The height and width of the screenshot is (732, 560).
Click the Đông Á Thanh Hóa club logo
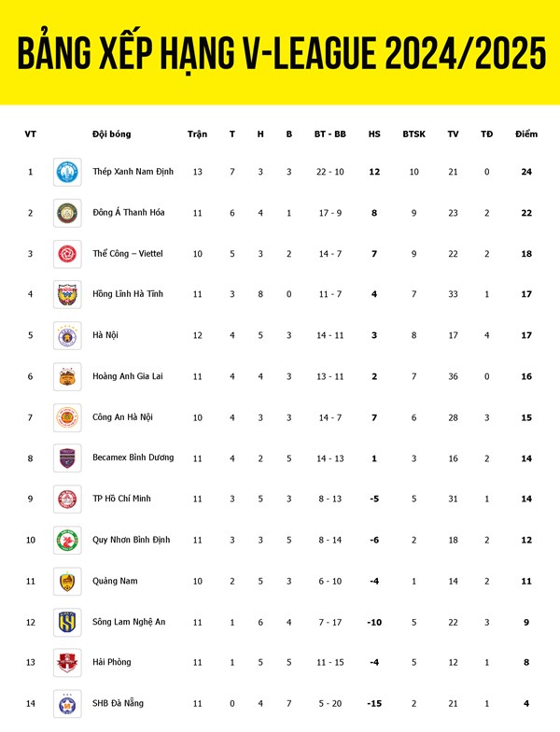[x=67, y=213]
